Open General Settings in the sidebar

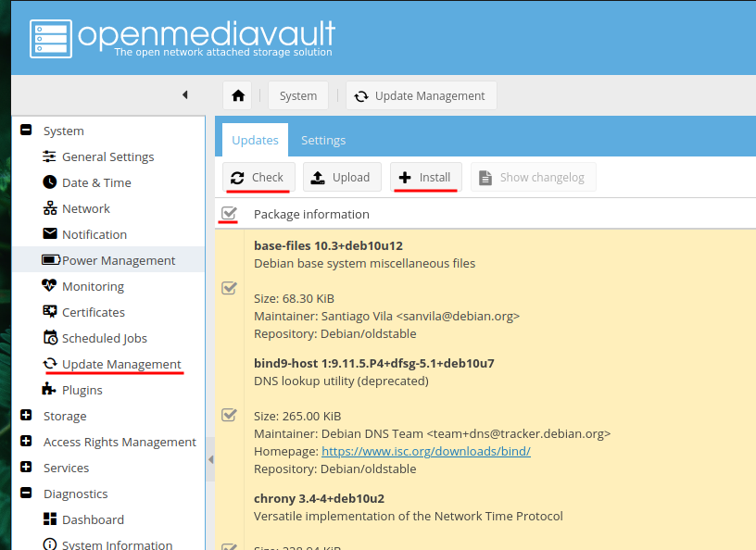click(108, 156)
